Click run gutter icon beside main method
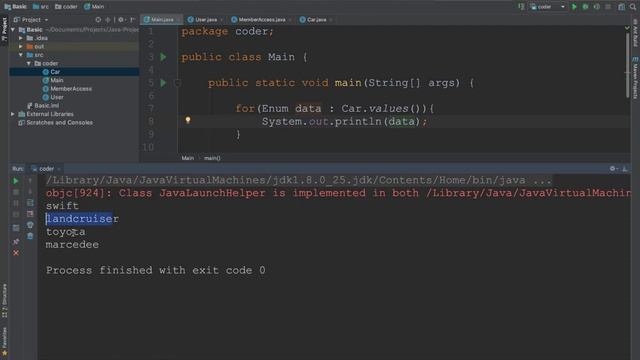The width and height of the screenshot is (640, 360). click(164, 83)
